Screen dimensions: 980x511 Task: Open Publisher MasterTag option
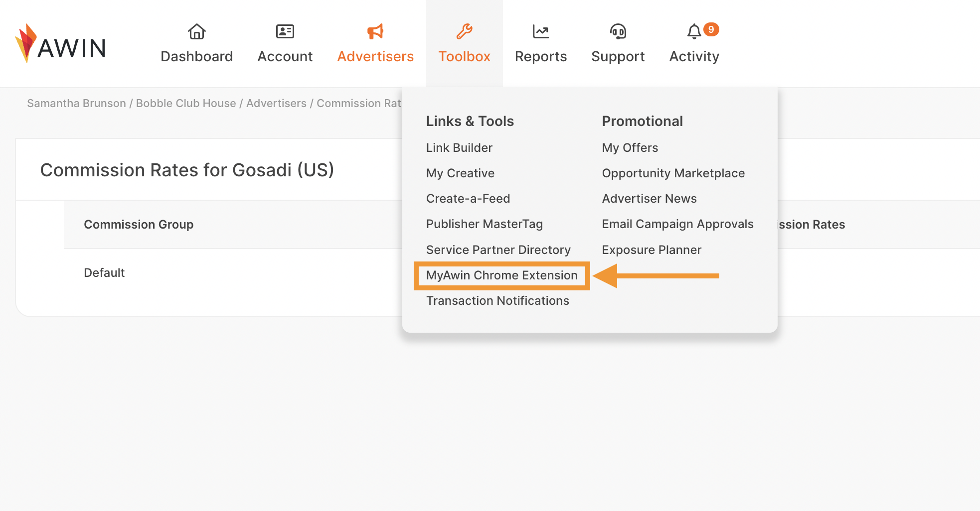coord(485,224)
